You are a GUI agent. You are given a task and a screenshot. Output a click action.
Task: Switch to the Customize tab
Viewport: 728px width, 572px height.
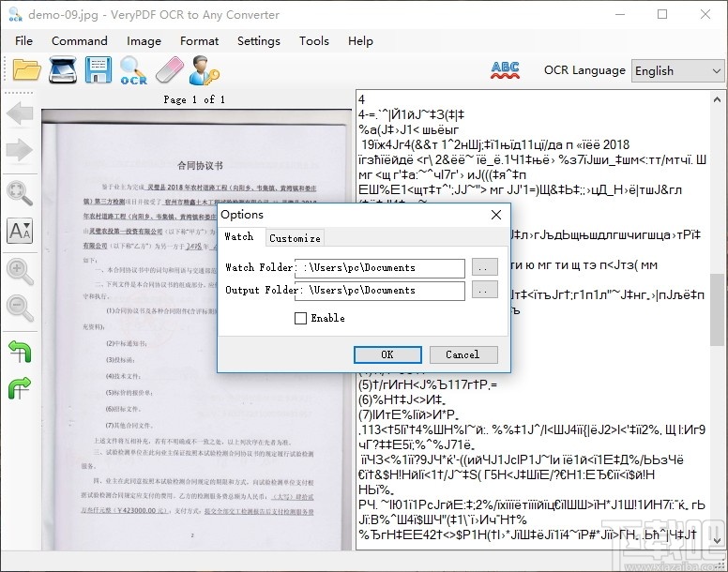[x=295, y=238]
